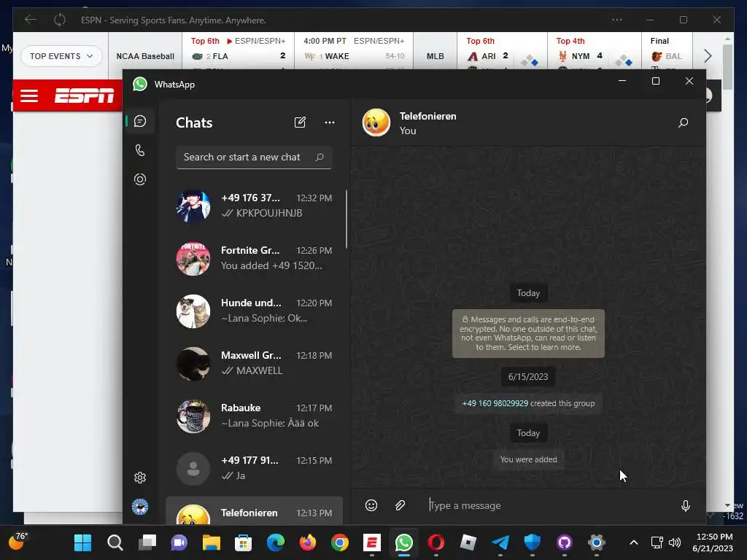Open Windows taskbar Search

click(x=115, y=542)
